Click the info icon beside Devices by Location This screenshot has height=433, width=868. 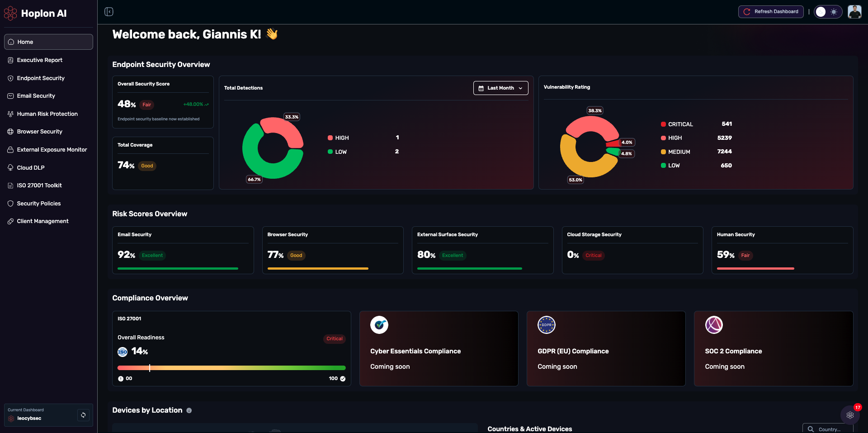coord(189,410)
